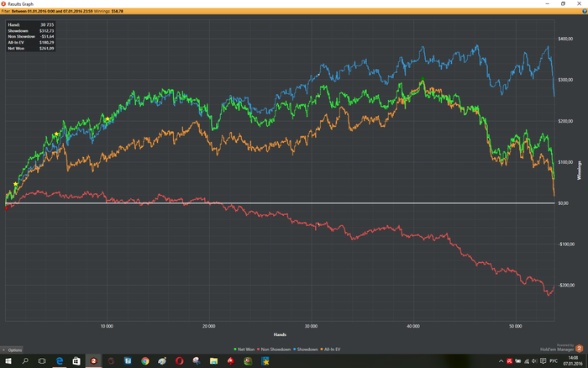The width and height of the screenshot is (588, 368).
Task: Click the Net Won $261,09 value
Action: tap(46, 49)
